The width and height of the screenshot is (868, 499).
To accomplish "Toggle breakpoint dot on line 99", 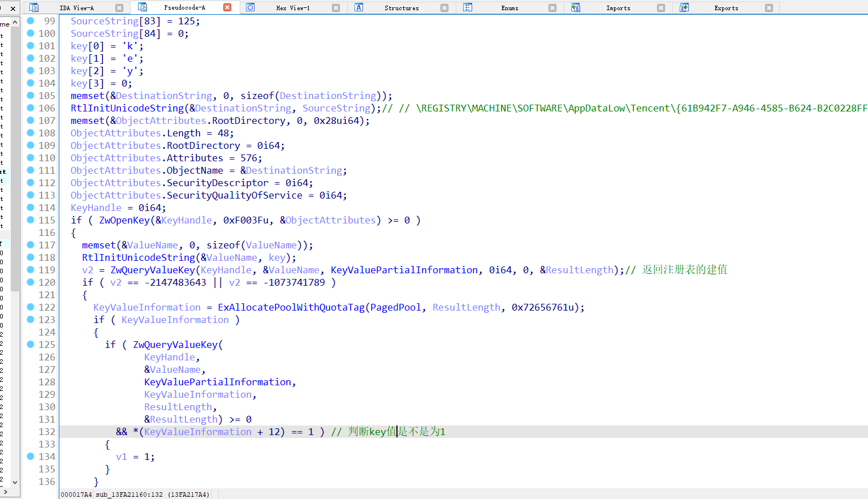I will [x=31, y=20].
